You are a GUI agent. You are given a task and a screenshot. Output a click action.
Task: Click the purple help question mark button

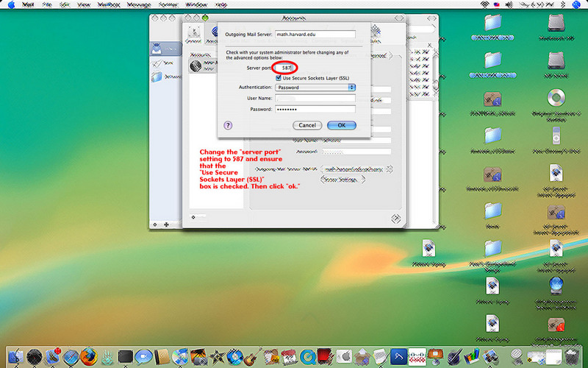coord(228,125)
